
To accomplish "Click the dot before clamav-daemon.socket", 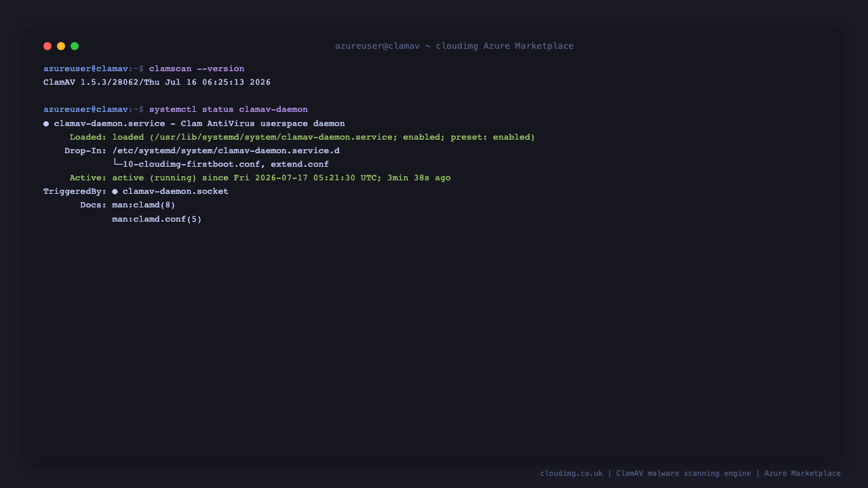I will tap(115, 192).
